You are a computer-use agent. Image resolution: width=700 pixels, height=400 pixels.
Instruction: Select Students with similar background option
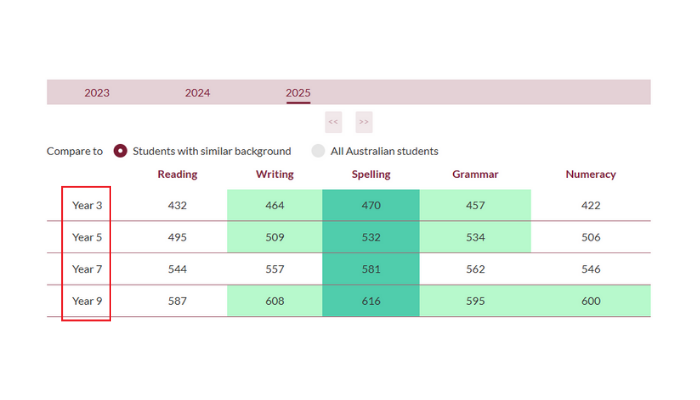click(121, 151)
